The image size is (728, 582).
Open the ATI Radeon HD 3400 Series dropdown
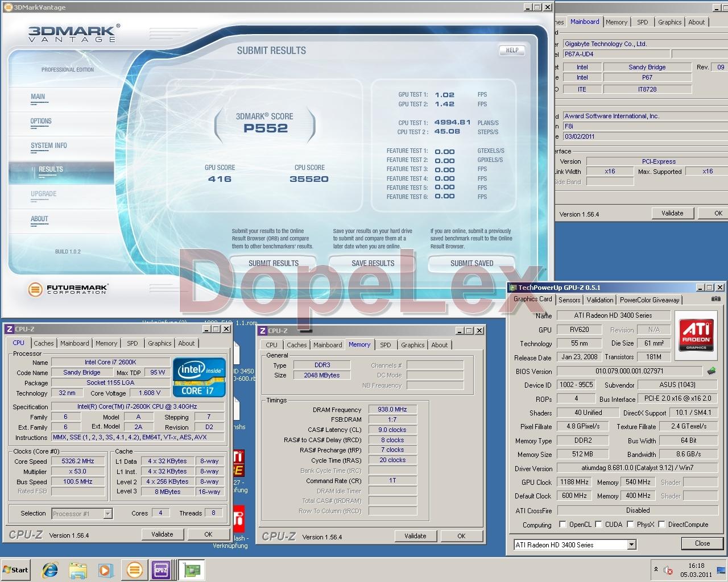631,545
